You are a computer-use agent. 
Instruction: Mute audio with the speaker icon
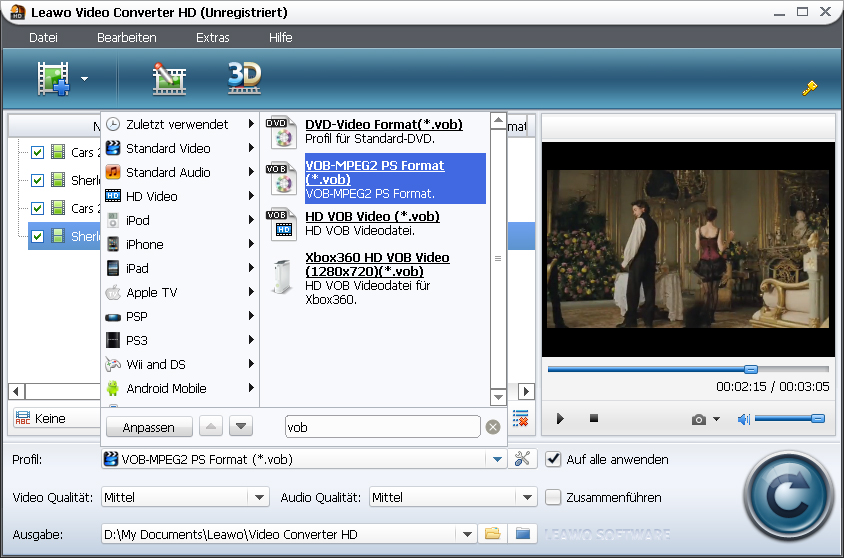[x=743, y=419]
